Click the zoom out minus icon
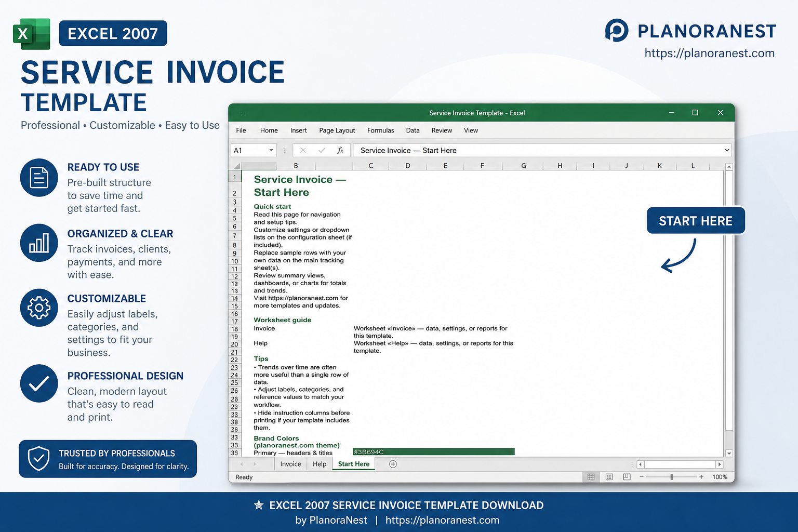798x532 pixels. [642, 477]
